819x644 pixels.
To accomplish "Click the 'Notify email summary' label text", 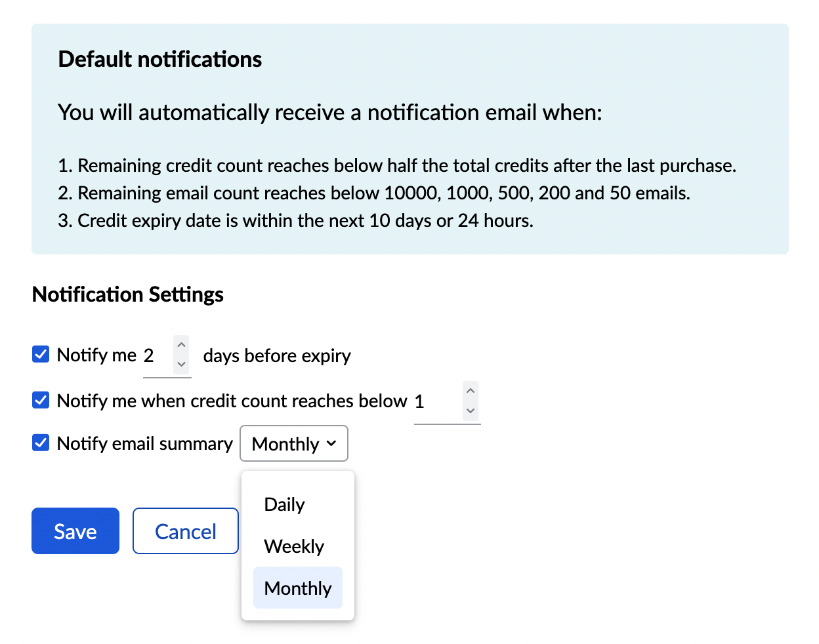I will pyautogui.click(x=145, y=444).
